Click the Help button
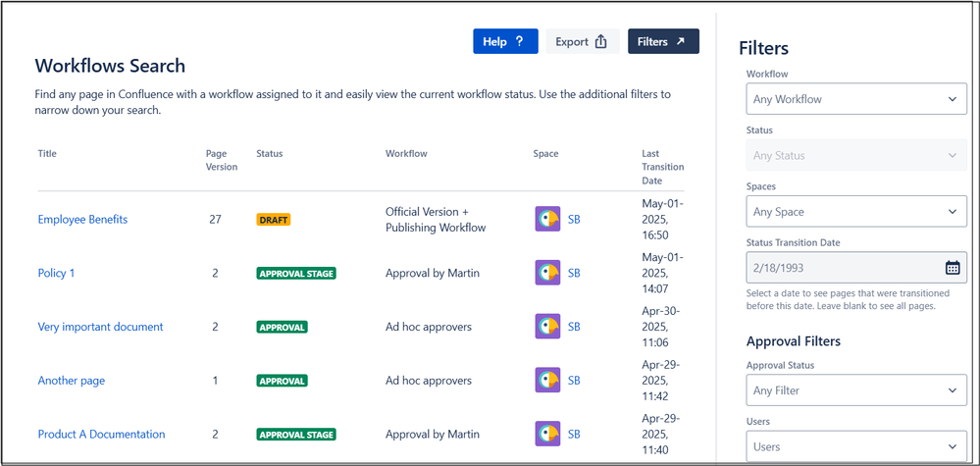Screen dimensions: 980x466 tap(505, 41)
